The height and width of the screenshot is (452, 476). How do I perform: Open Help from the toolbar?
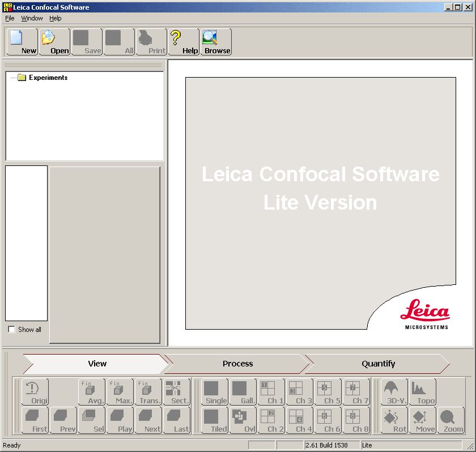click(x=184, y=42)
